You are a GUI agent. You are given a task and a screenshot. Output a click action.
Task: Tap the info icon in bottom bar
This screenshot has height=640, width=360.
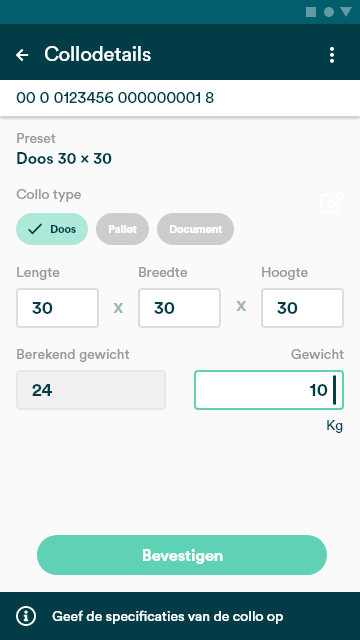pos(26,616)
